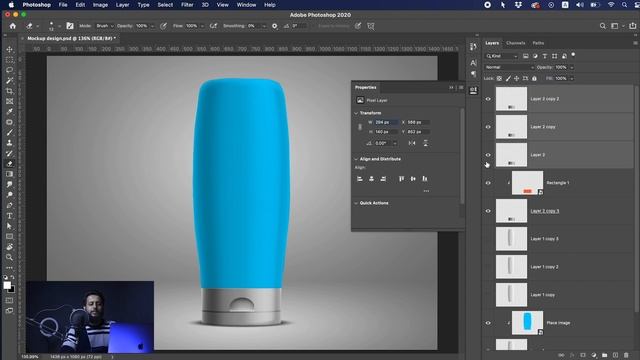This screenshot has height=360, width=640.
Task: Open the File menu
Action: [x=63, y=5]
